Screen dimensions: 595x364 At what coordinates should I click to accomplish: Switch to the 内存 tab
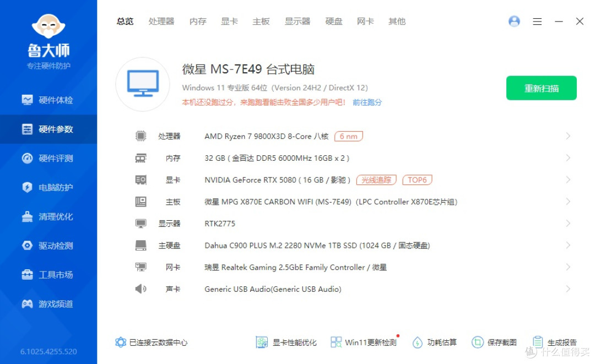tap(198, 21)
